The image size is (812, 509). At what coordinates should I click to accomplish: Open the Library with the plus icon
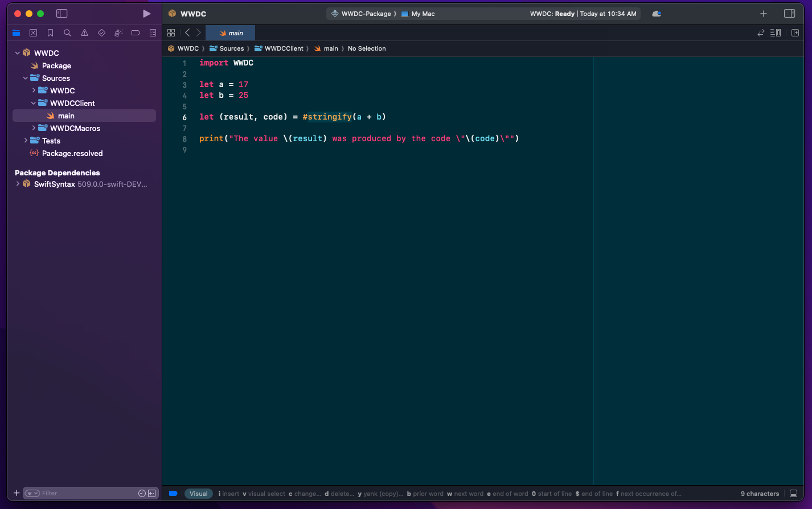click(x=764, y=14)
